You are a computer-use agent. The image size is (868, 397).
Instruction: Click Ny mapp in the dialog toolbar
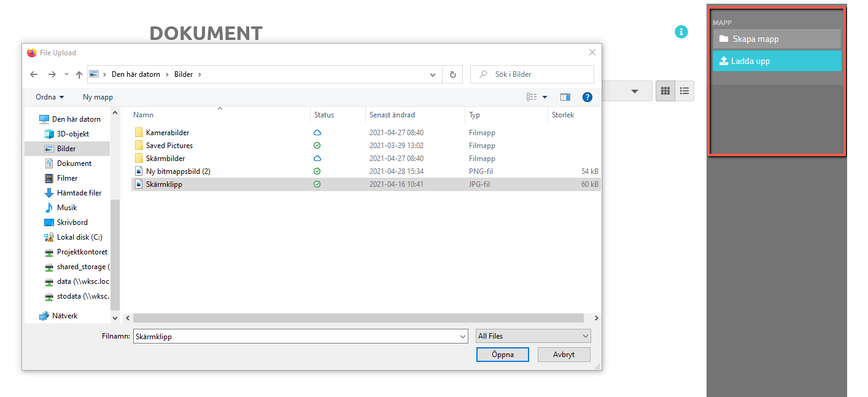(98, 97)
